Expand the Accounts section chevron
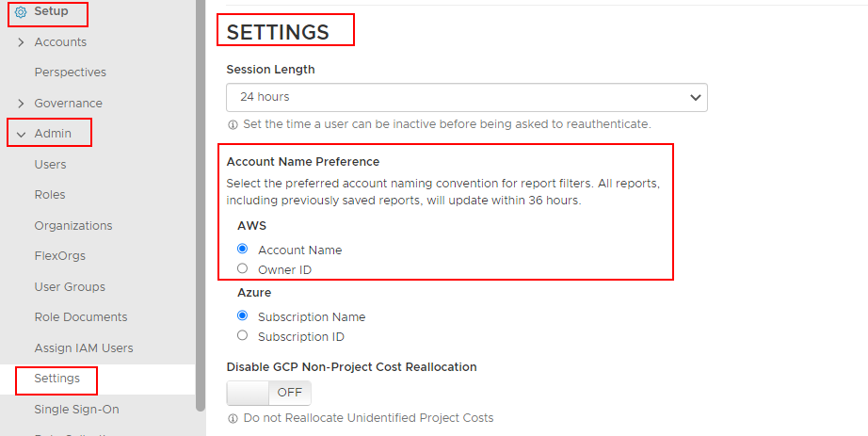The width and height of the screenshot is (868, 436). tap(21, 42)
